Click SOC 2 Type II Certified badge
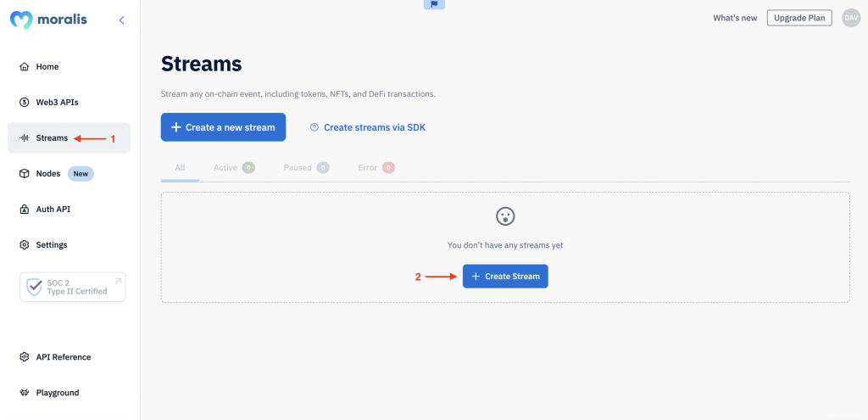The height and width of the screenshot is (420, 868). pos(73,287)
